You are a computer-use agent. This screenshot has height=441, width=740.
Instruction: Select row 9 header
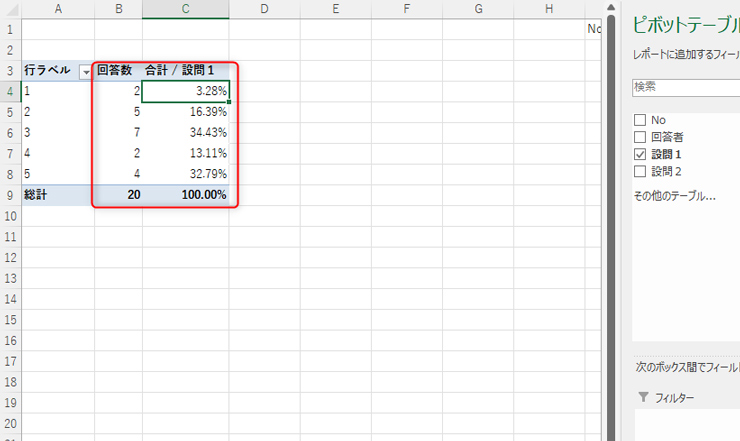[x=10, y=195]
